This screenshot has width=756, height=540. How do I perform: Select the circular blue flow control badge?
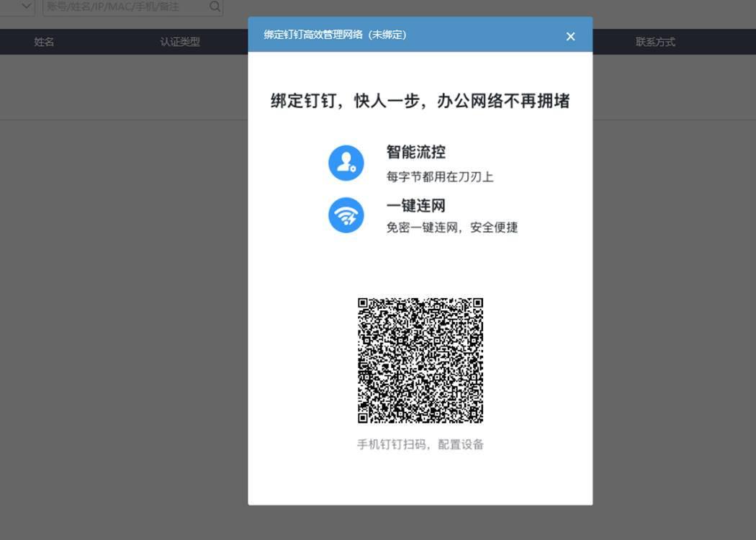[x=346, y=161]
